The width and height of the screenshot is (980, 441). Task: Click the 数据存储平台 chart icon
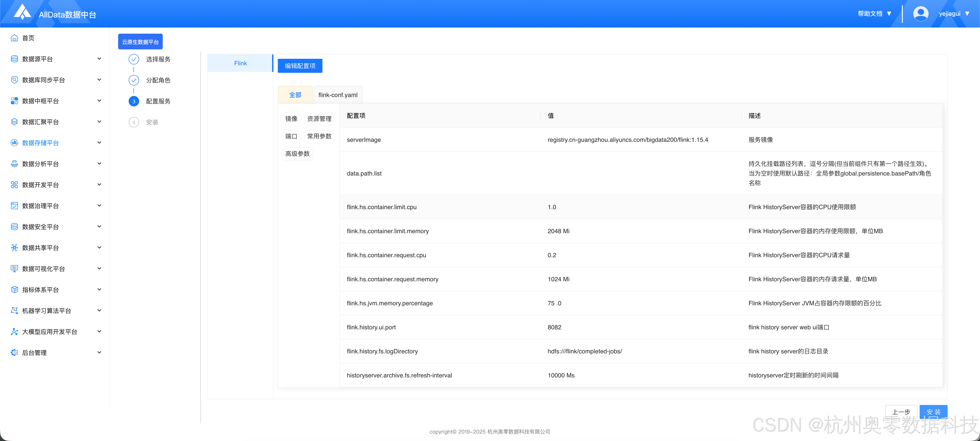tap(14, 143)
